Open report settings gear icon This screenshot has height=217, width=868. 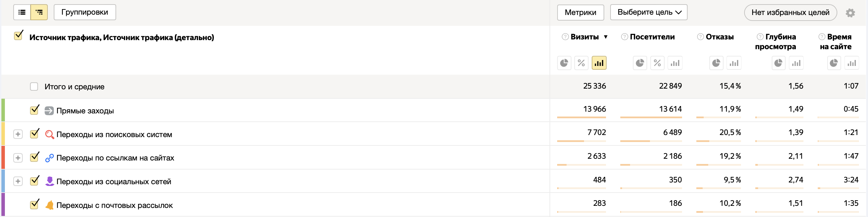[850, 13]
